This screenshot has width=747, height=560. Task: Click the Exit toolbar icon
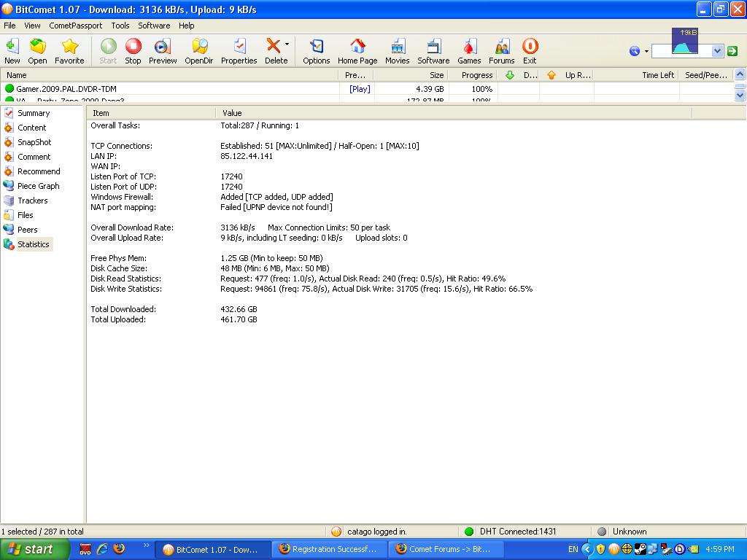(530, 46)
